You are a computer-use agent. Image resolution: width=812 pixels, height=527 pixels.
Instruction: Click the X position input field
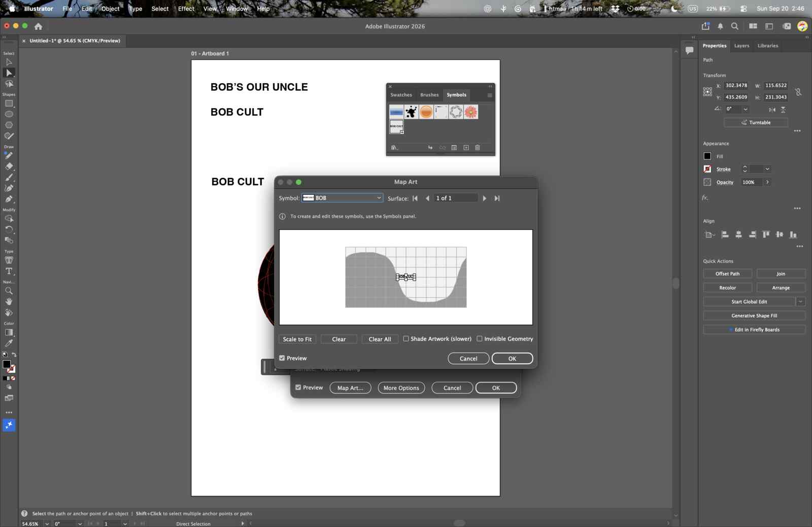pyautogui.click(x=736, y=86)
